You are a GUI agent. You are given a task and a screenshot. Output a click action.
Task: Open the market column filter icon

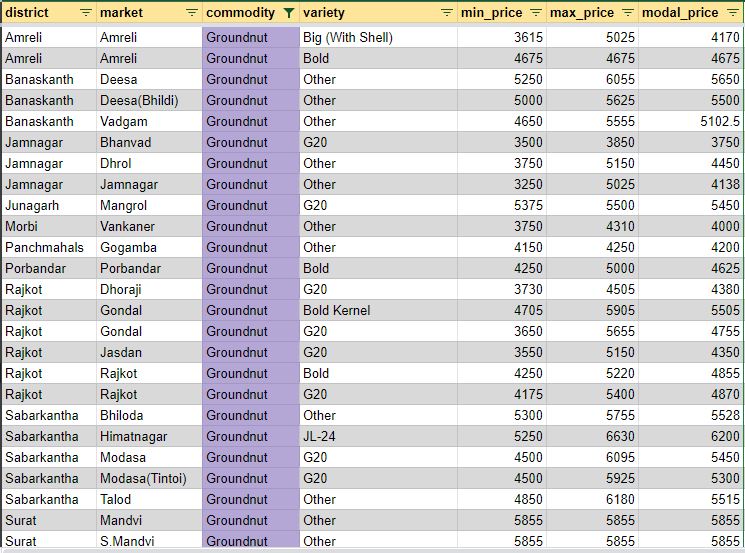click(192, 13)
